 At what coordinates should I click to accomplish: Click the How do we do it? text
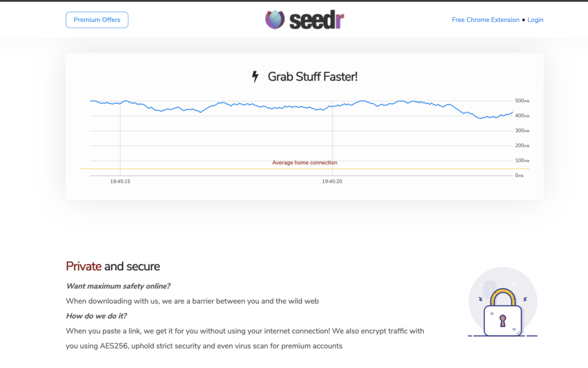pos(96,316)
